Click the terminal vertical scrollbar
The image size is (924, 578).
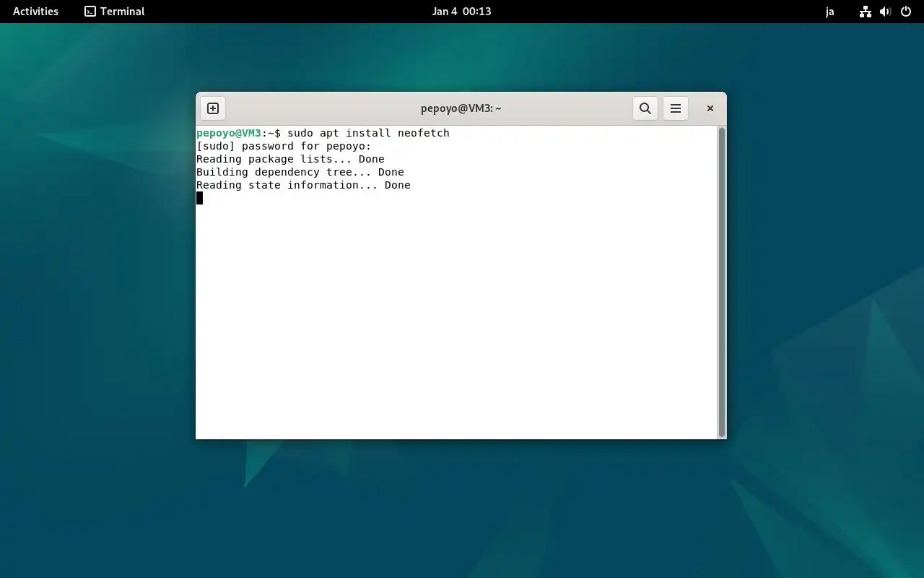(721, 282)
